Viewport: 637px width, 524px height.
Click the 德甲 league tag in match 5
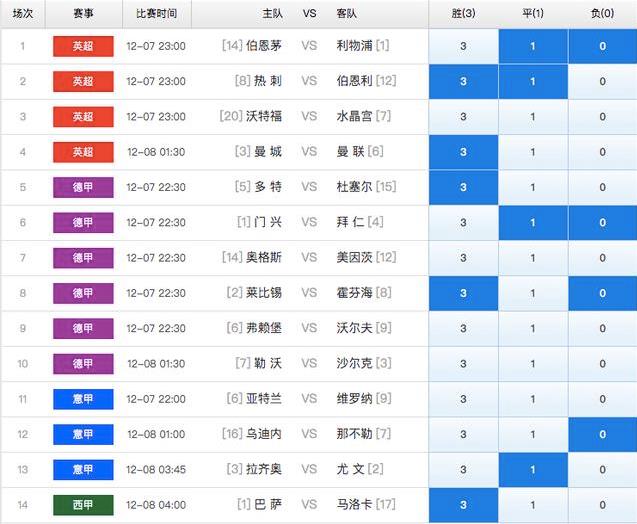tap(83, 188)
